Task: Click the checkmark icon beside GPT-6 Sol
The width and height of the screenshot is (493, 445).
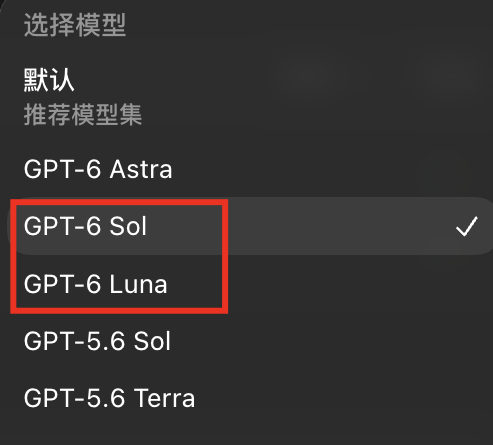Action: pyautogui.click(x=467, y=226)
